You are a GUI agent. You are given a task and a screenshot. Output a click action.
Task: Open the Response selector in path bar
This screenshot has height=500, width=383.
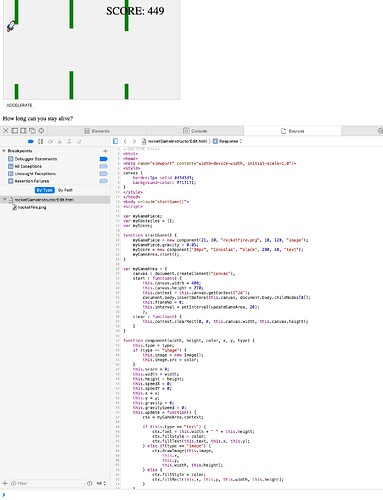[227, 141]
